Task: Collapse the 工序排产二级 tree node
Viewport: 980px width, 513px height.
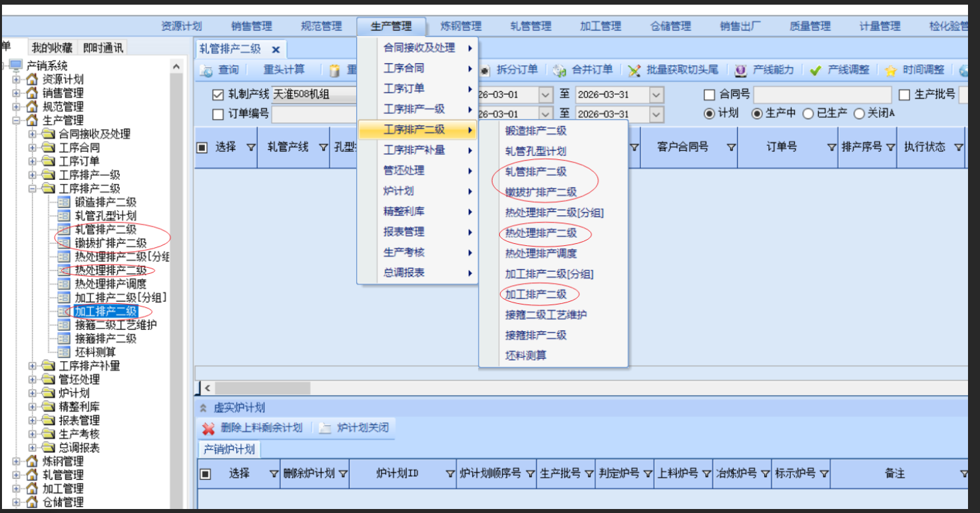Action: pyautogui.click(x=33, y=189)
